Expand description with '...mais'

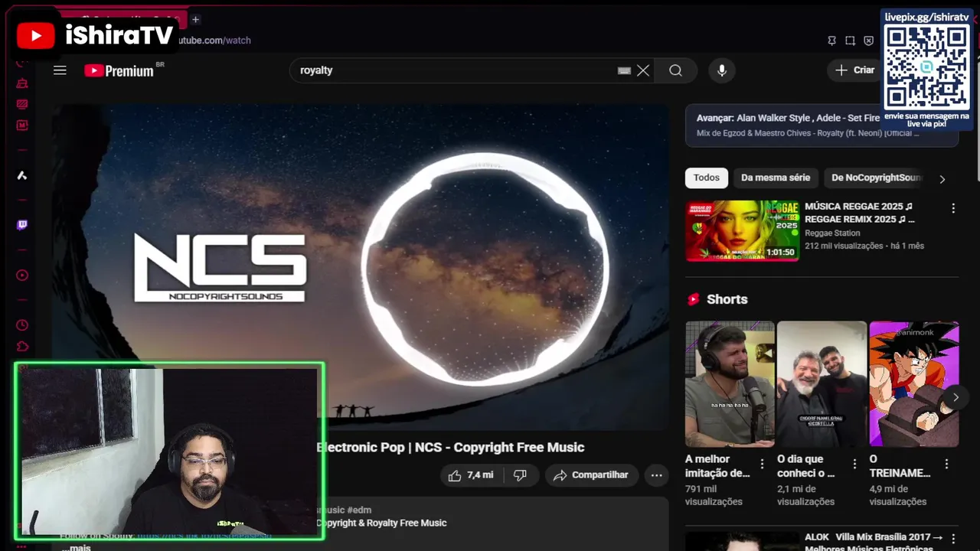coord(76,547)
